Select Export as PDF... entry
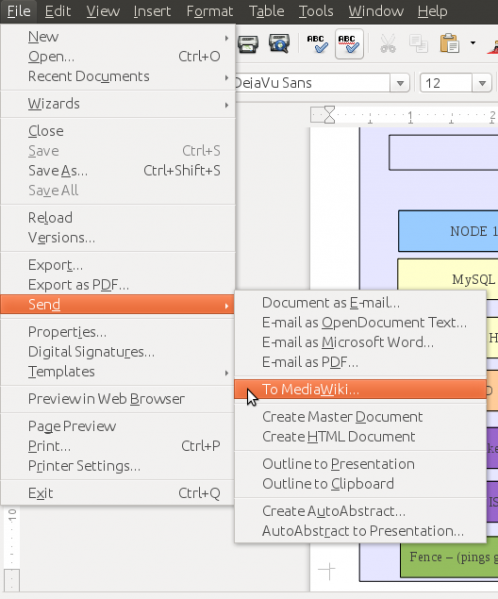 click(118, 285)
